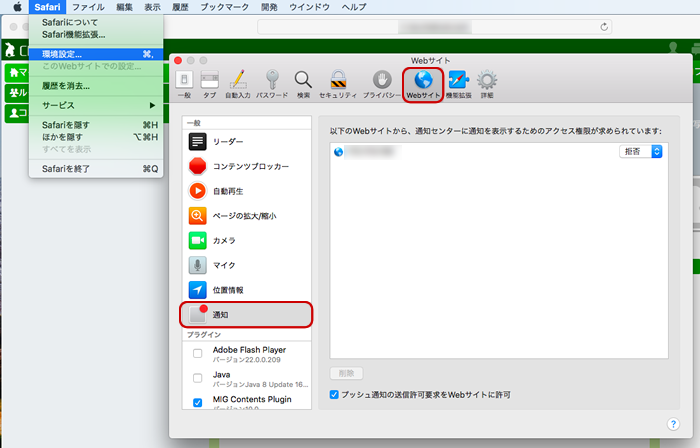This screenshot has height=448, width=700.
Task: Open the Safari menu in menu bar
Action: pos(47,7)
